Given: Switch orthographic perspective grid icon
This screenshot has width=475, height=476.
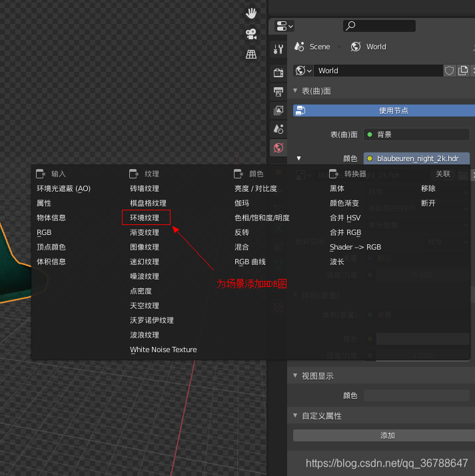Looking at the screenshot, I should pyautogui.click(x=251, y=55).
